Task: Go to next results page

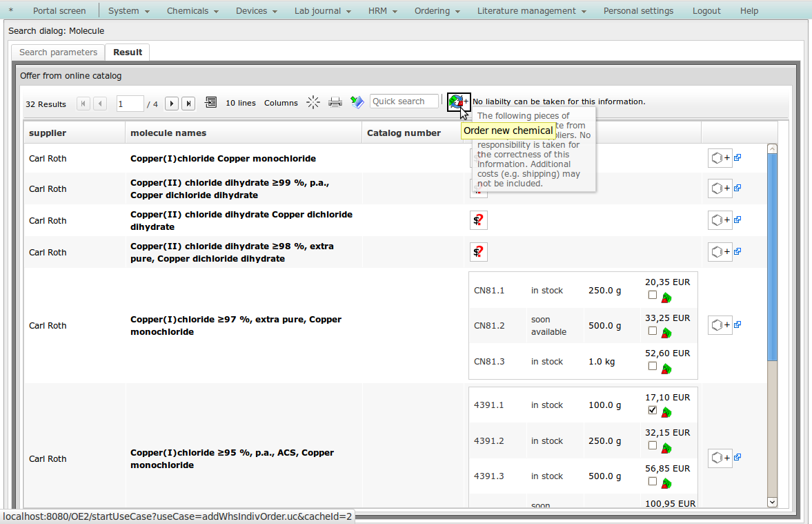Action: [x=172, y=104]
